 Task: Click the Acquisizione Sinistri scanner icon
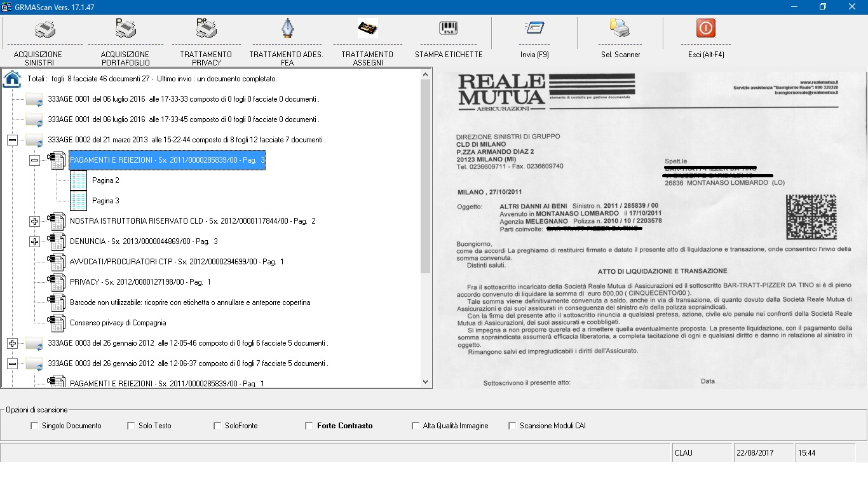(44, 29)
